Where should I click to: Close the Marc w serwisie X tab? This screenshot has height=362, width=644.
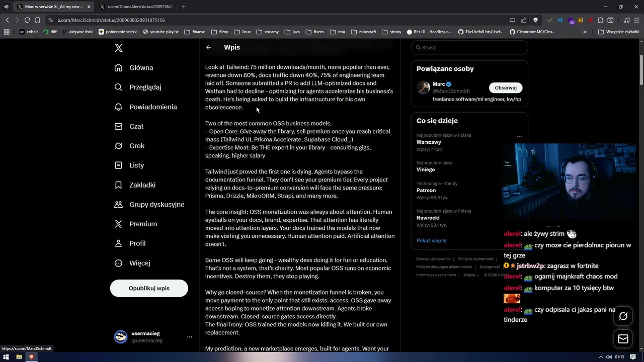click(89, 7)
